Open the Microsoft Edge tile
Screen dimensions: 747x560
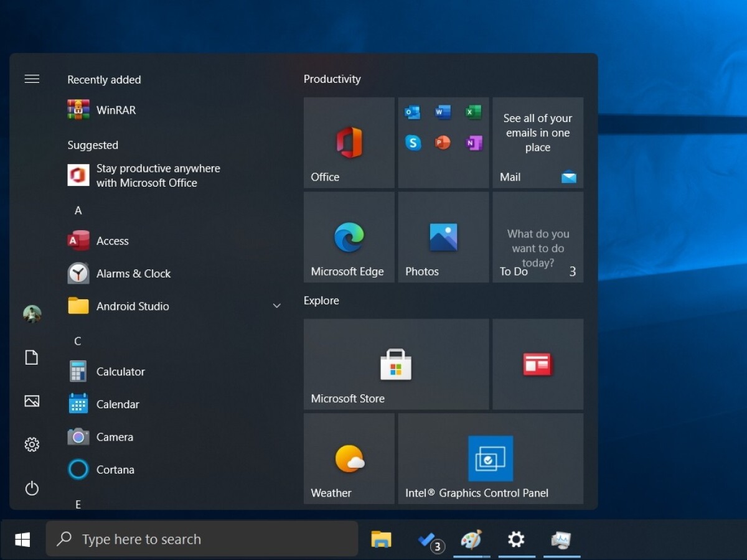tap(349, 237)
